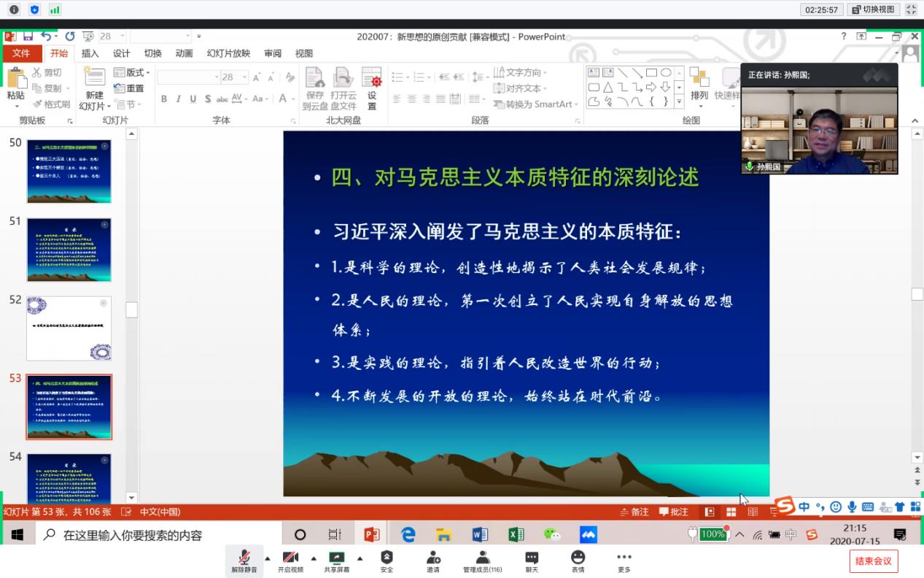Click the 共享屏幕 share screen icon
Screen dimensions: 924x578
(x=336, y=560)
